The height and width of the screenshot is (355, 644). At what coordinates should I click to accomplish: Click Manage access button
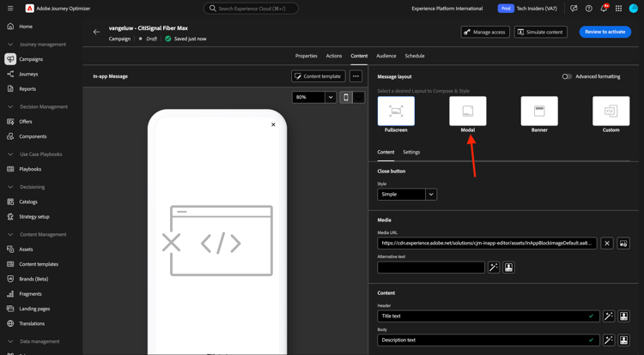click(x=485, y=32)
